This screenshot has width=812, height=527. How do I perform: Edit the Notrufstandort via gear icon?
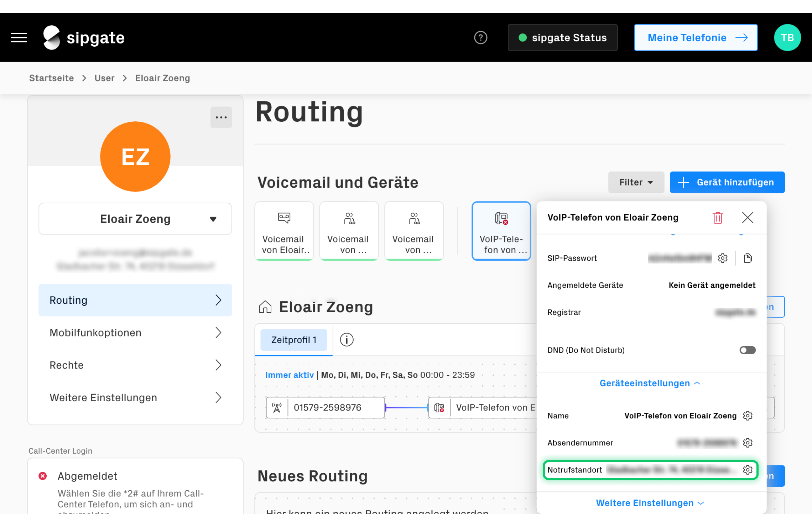click(748, 470)
